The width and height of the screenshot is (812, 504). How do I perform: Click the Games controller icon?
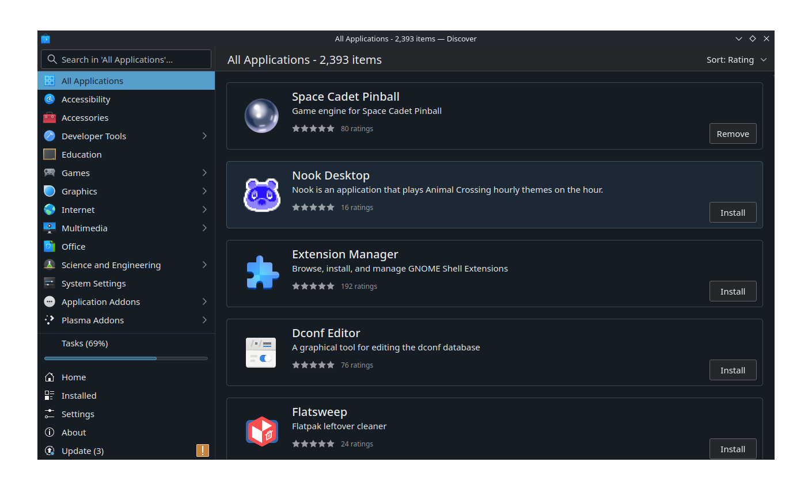[x=50, y=173]
